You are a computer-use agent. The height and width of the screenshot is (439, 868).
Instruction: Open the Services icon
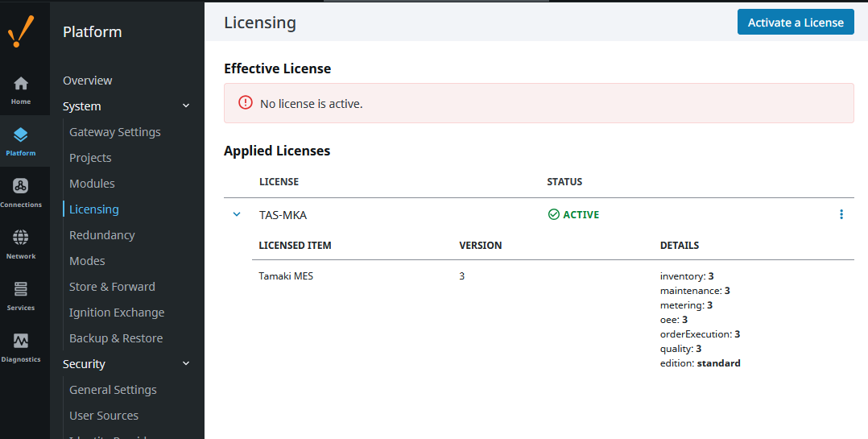20,289
